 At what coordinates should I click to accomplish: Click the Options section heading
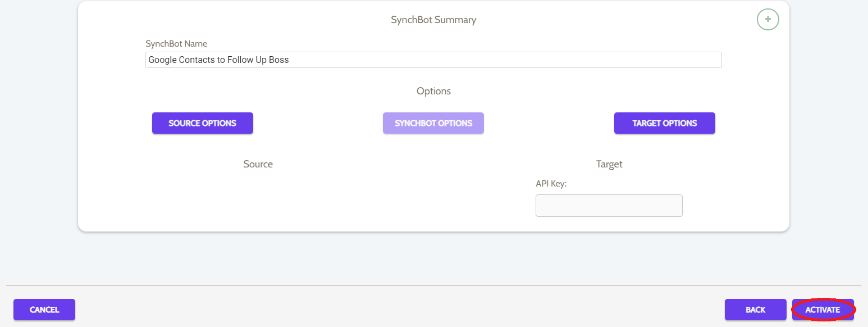[433, 91]
